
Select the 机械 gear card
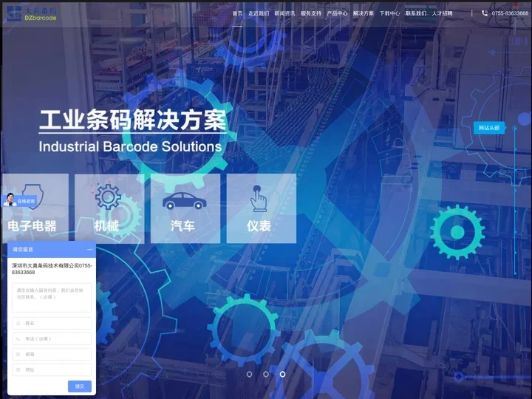[109, 208]
